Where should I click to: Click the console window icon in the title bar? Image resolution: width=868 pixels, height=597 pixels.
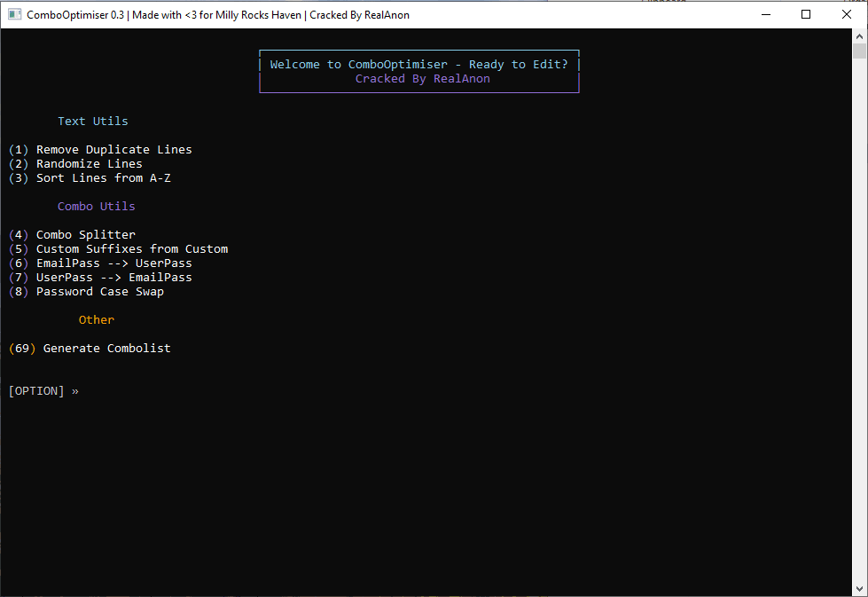[x=13, y=14]
